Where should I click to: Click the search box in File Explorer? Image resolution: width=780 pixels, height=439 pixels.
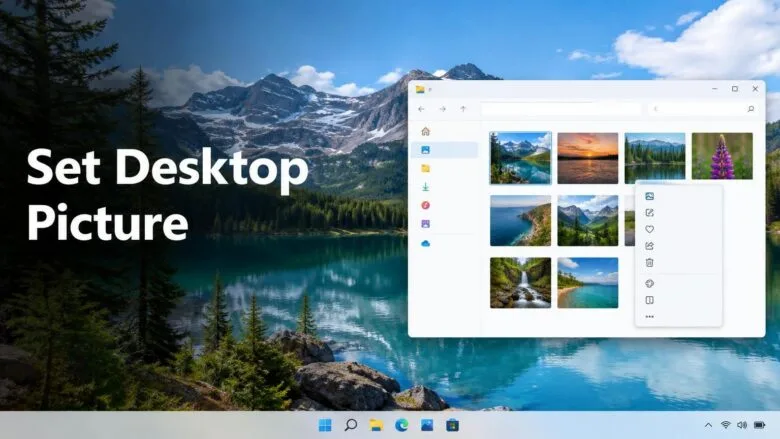pos(703,109)
